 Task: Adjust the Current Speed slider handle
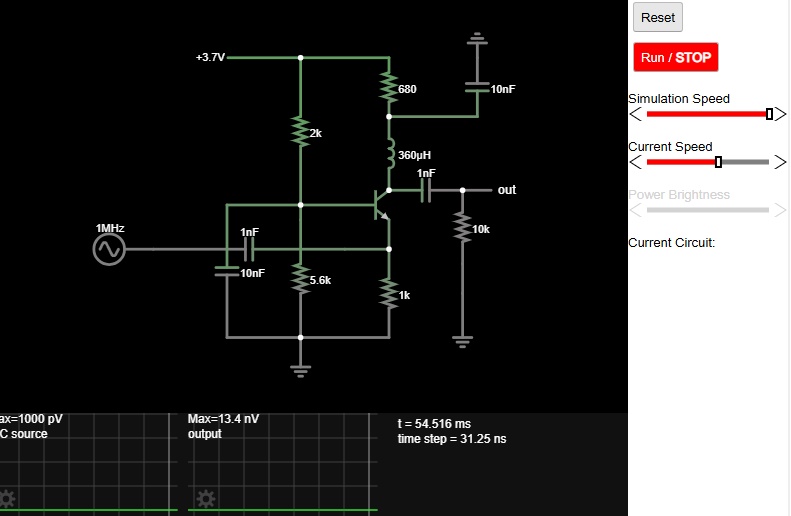(718, 162)
